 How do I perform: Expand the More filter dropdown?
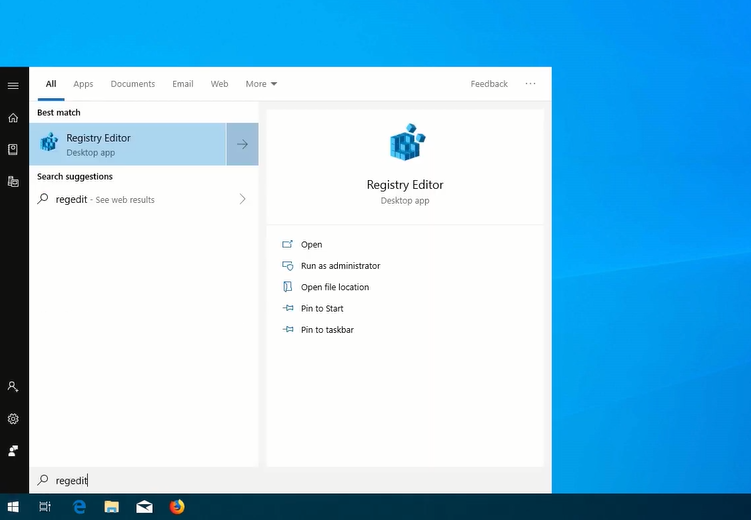click(x=261, y=84)
